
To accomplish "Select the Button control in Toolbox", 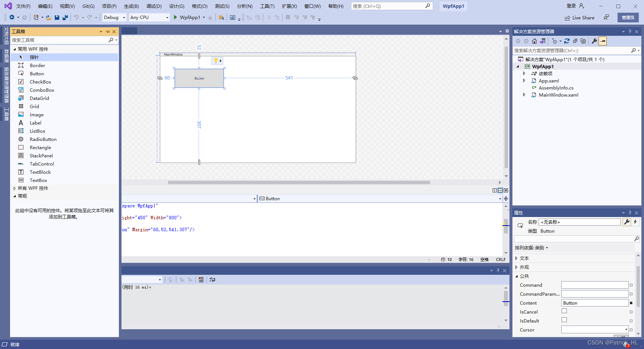I will tap(64, 73).
